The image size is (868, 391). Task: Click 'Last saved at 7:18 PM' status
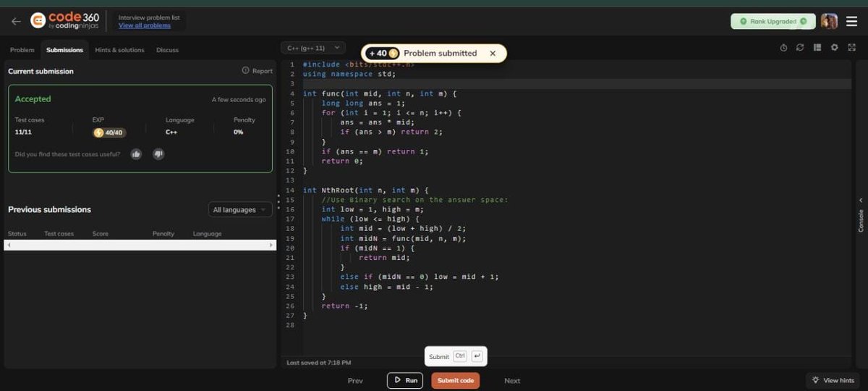click(319, 362)
